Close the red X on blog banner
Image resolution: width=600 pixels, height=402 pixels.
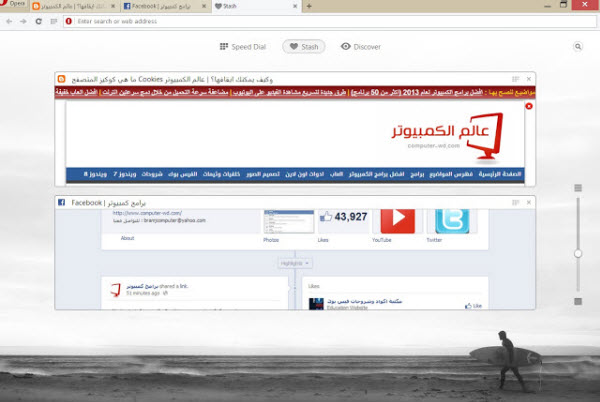click(529, 106)
